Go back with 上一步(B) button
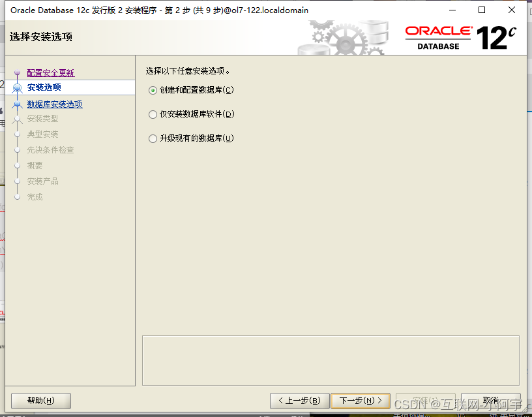Viewport: 532px width, 417px height. (300, 401)
